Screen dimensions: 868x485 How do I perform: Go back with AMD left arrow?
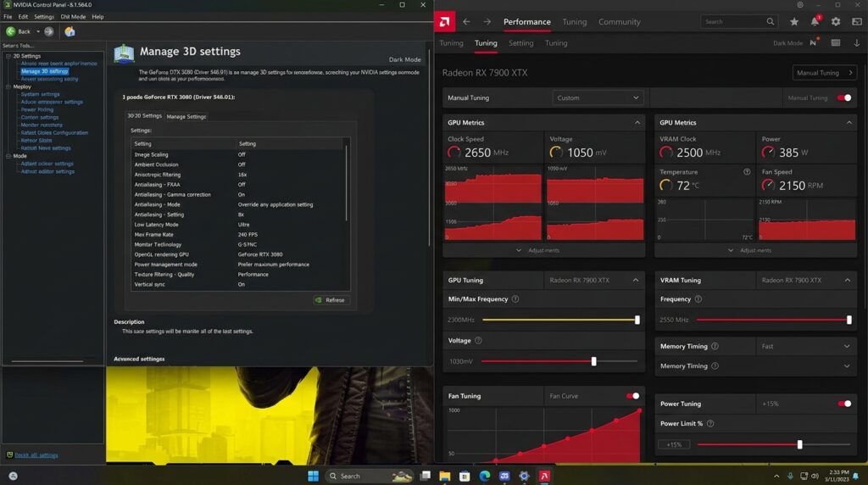point(466,21)
